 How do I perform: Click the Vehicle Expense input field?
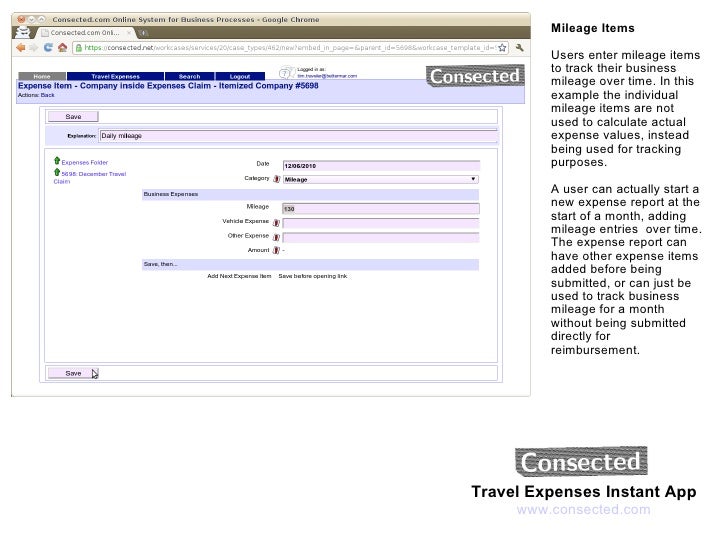tap(381, 223)
